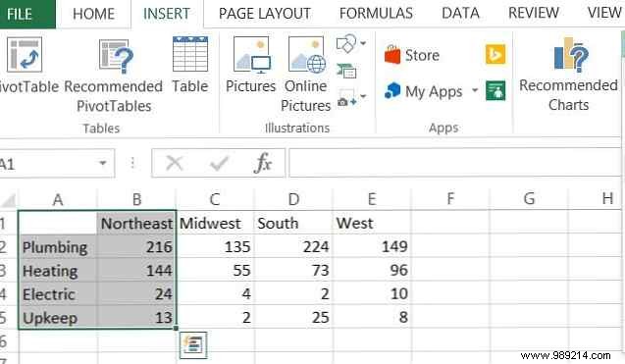Insert a SmartArt graphic

point(346,71)
